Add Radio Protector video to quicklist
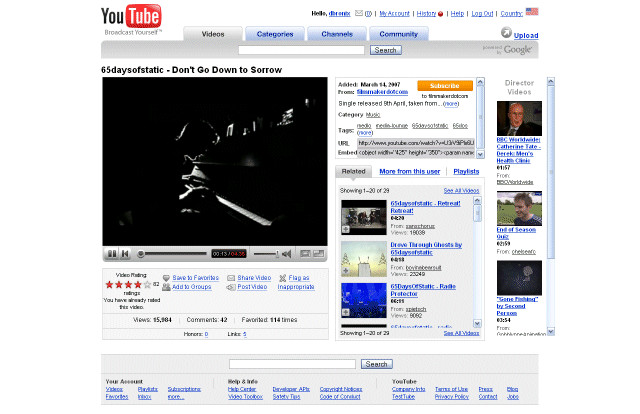Viewport: 640px width, 414px height. coord(346,312)
